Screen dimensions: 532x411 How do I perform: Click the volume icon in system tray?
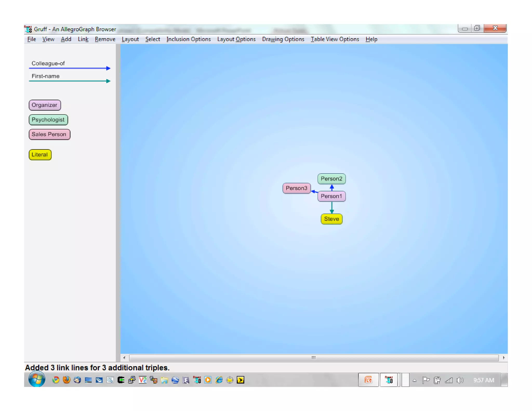click(x=460, y=380)
